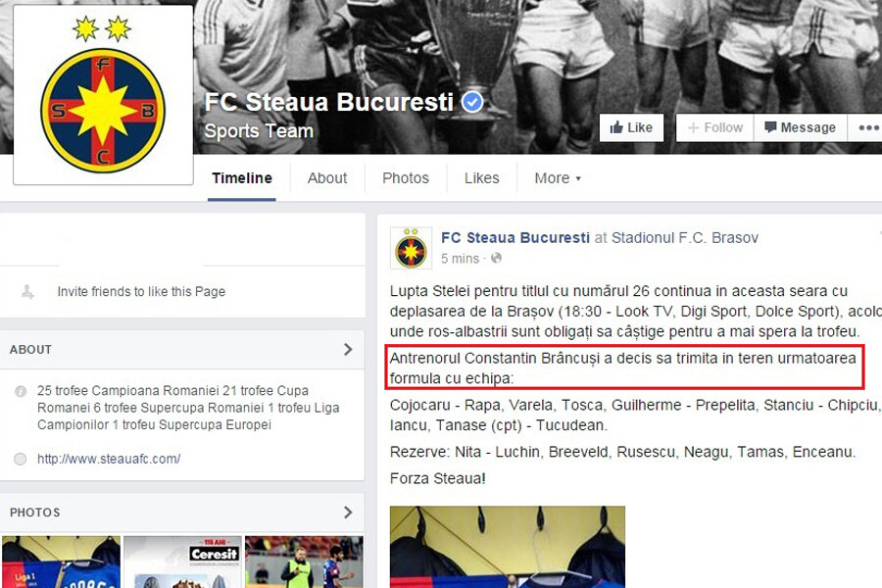Open the Ceresit photo thumbnail

click(x=182, y=562)
